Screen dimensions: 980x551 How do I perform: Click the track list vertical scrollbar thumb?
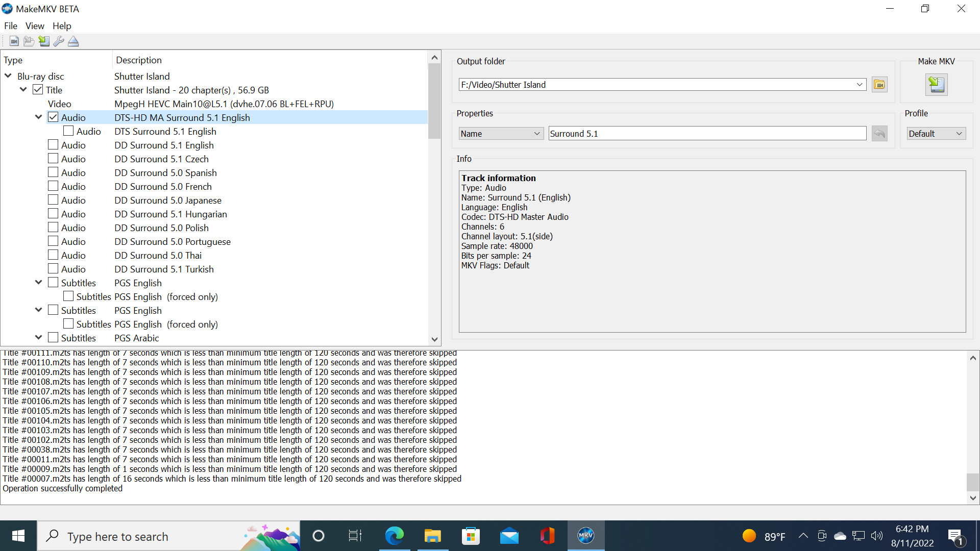click(x=434, y=101)
